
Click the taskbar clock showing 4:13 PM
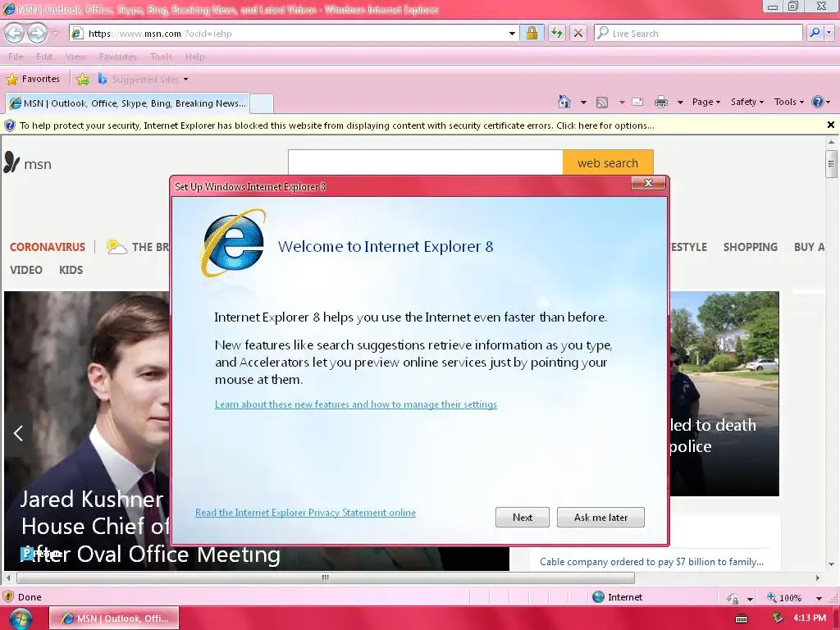[x=810, y=618]
